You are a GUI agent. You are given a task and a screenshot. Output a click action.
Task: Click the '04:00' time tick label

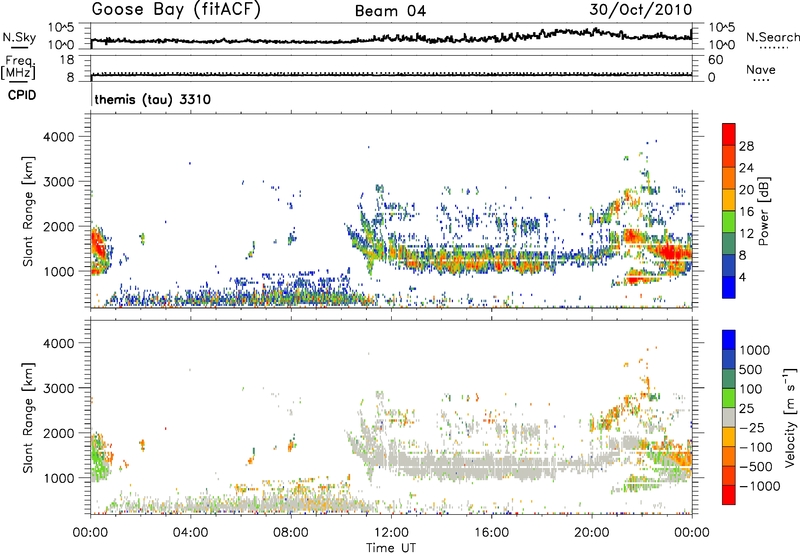190,533
